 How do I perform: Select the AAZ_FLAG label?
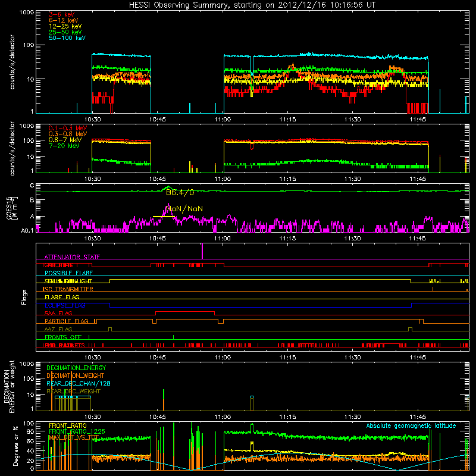pos(58,329)
